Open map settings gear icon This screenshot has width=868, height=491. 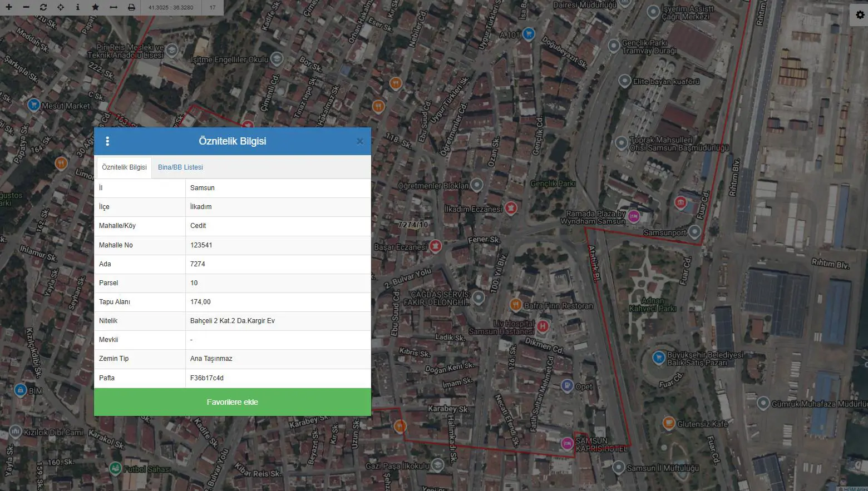coord(860,15)
